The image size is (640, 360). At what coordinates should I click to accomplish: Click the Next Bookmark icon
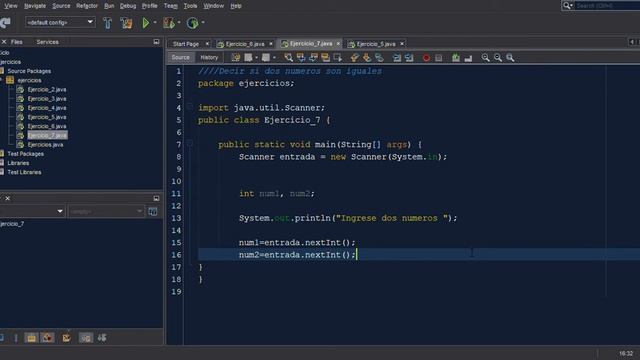367,58
